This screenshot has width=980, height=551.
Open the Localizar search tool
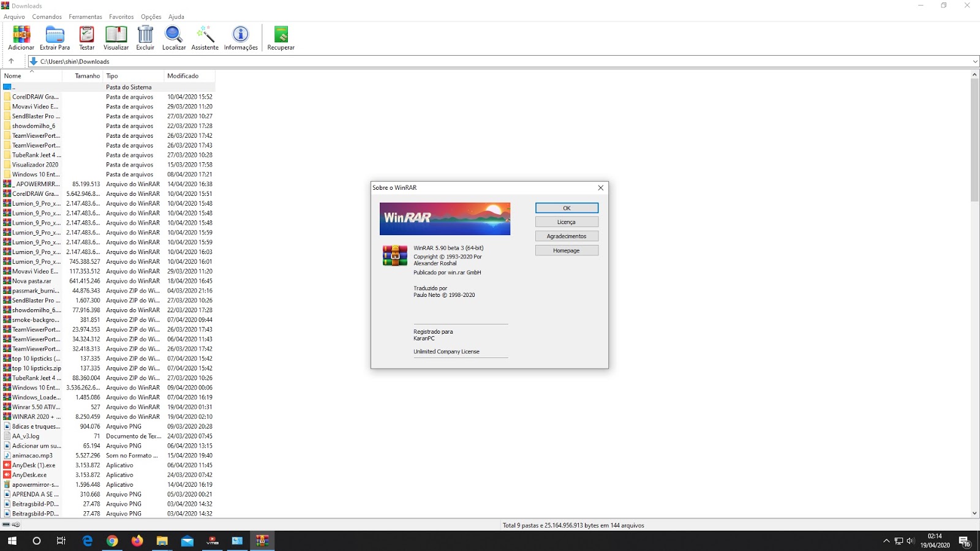174,38
